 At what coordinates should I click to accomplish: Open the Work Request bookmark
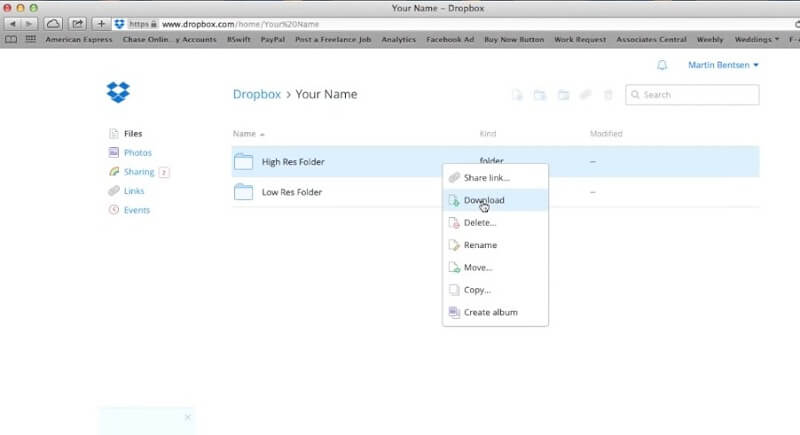580,39
